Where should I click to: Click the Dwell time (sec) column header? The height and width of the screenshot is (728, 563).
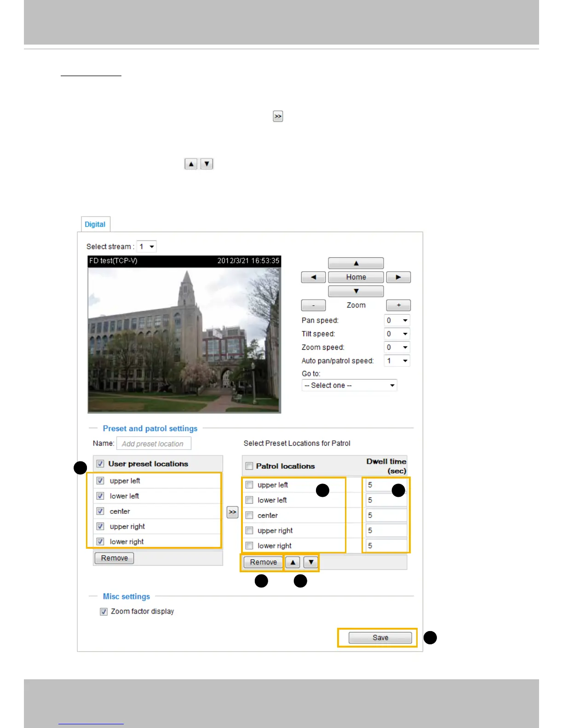click(386, 466)
